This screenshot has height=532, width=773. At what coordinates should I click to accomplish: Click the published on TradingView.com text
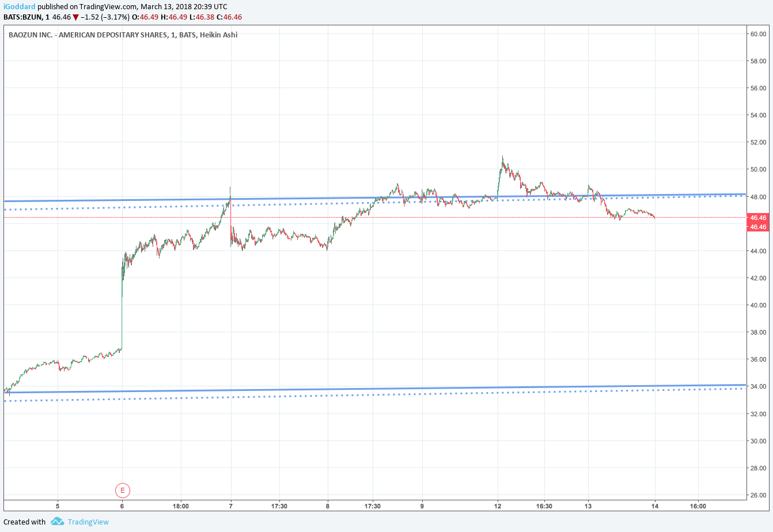point(87,7)
